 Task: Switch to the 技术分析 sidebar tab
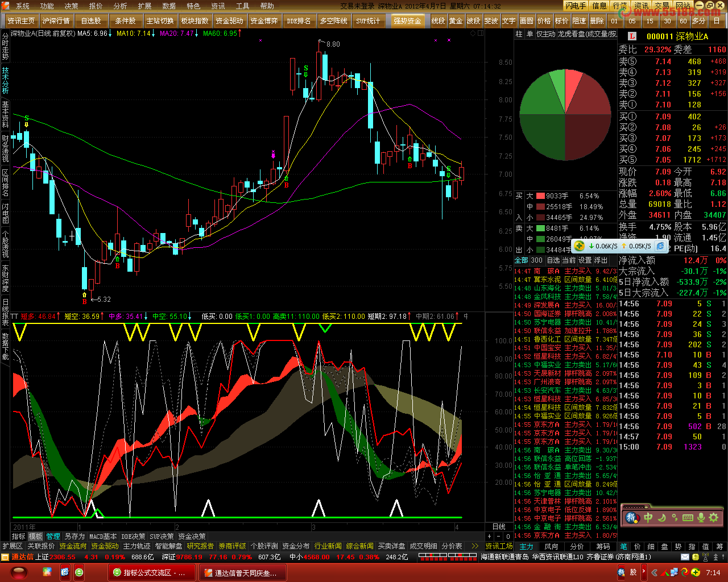coord(5,81)
